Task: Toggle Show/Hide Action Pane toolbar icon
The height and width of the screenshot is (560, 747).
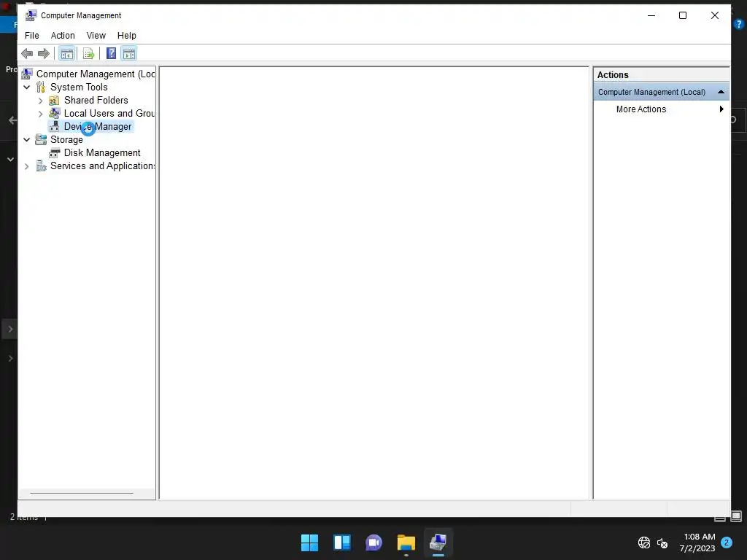Action: 129,53
